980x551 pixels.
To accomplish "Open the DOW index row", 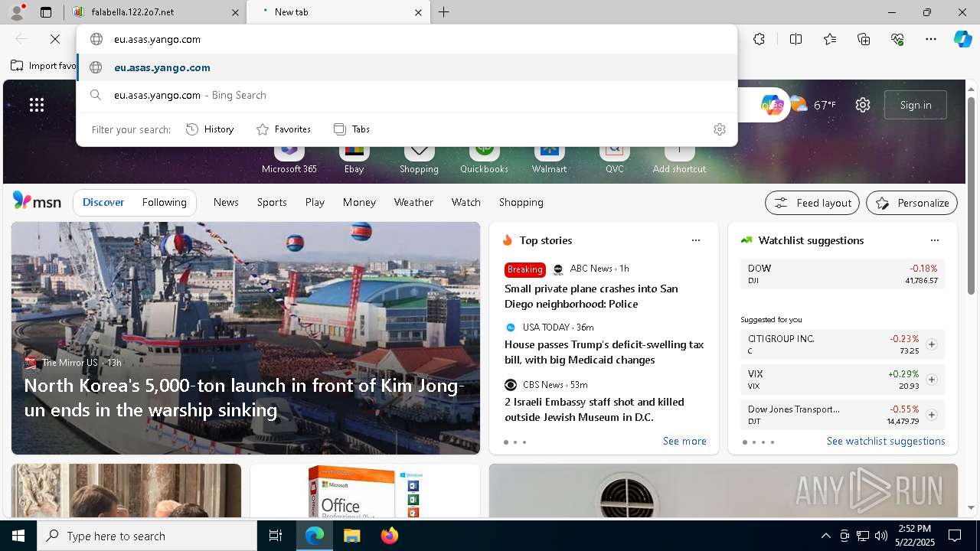I will click(843, 274).
